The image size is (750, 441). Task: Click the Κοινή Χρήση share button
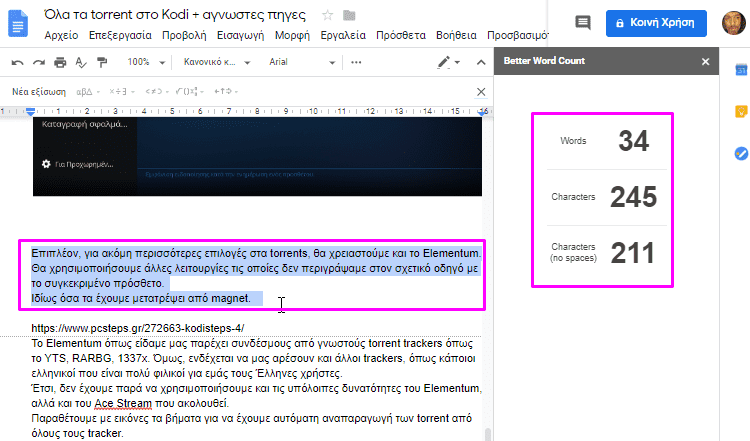(656, 23)
